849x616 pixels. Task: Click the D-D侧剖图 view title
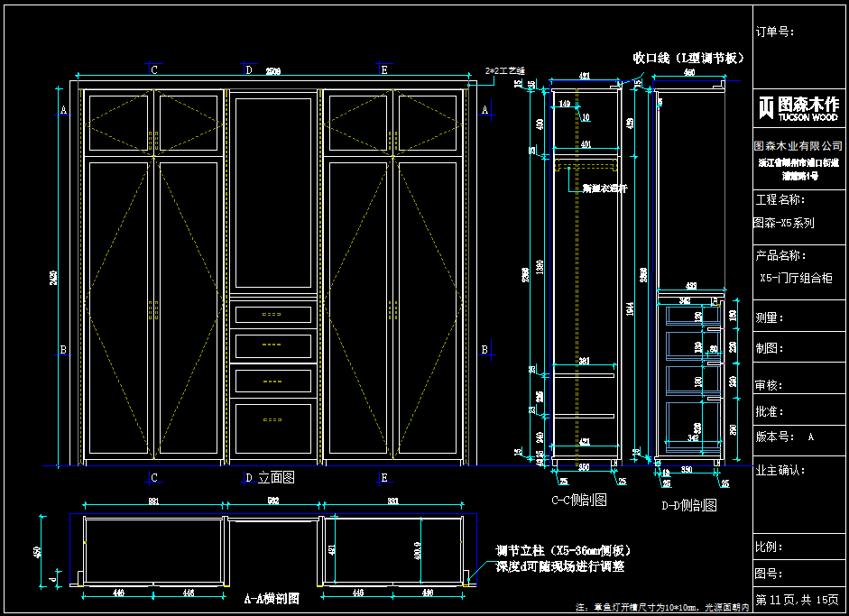coord(689,506)
